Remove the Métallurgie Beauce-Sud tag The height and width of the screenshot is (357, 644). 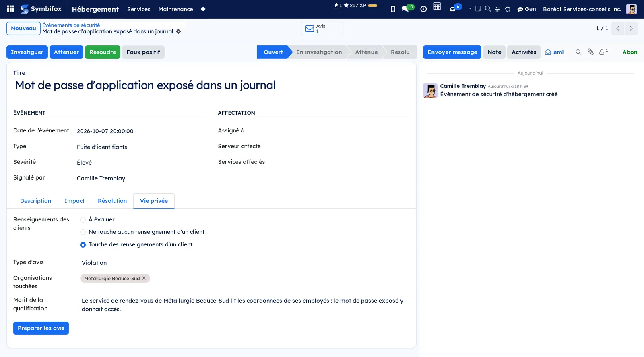click(x=144, y=278)
